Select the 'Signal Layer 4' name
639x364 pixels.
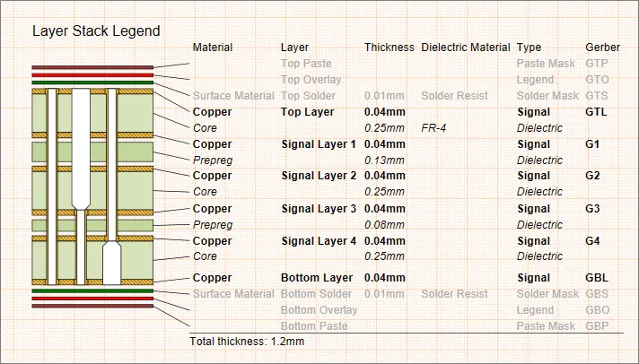[319, 241]
